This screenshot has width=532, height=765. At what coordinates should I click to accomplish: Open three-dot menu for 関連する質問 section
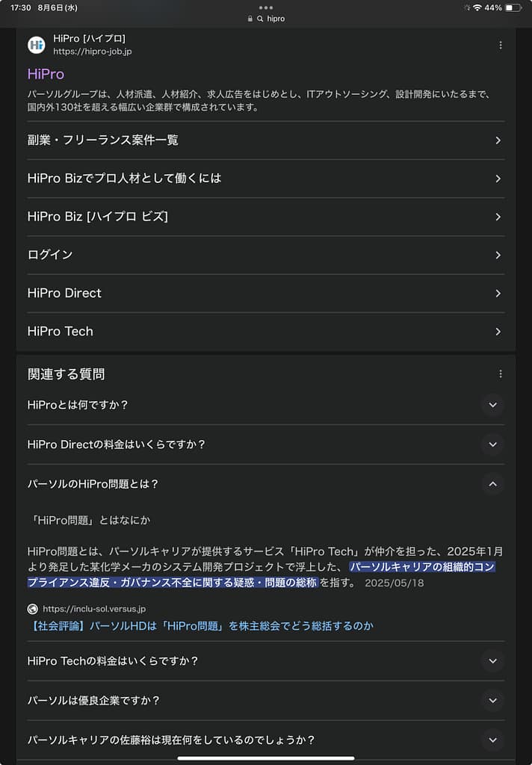pyautogui.click(x=500, y=374)
